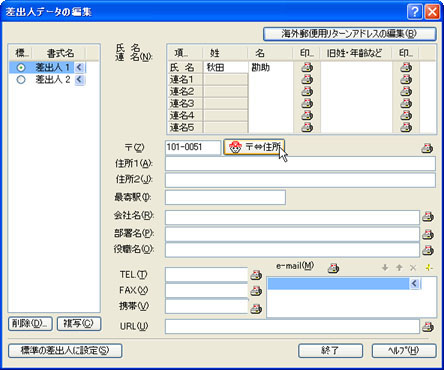Toggle print icon next to 携帯 field
This screenshot has width=444, height=370.
(256, 309)
